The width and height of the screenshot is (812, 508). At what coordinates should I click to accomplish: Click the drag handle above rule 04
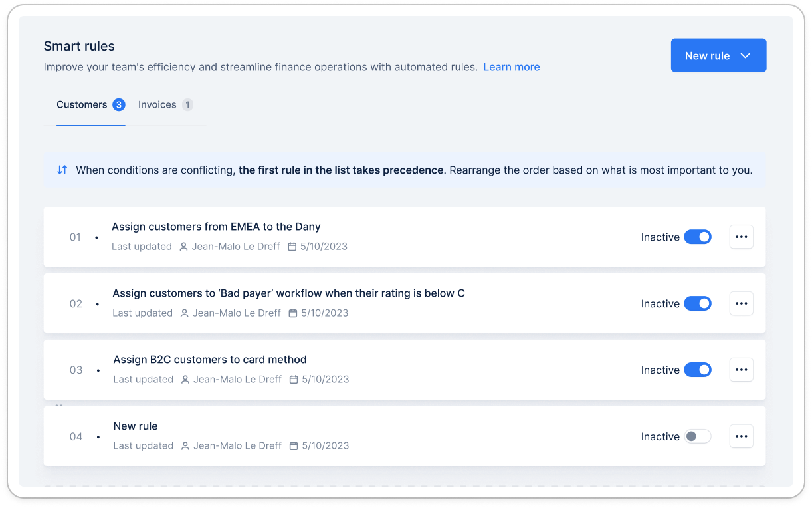point(58,405)
